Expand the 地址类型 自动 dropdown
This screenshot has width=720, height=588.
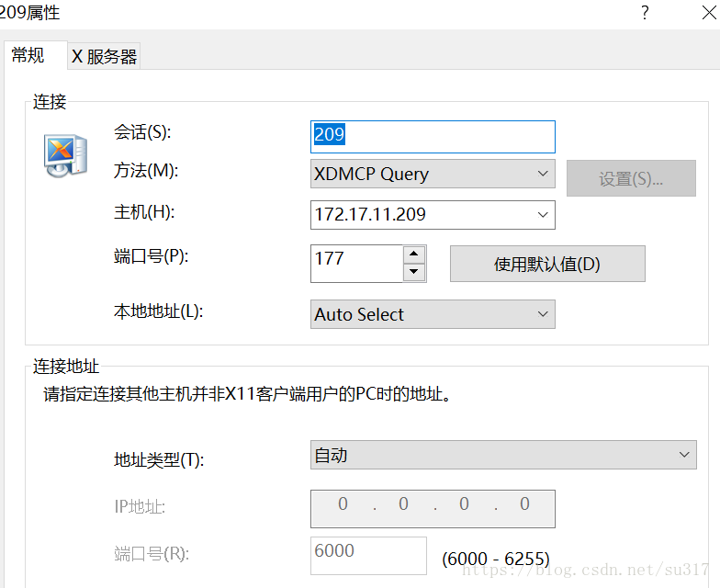[x=503, y=455]
